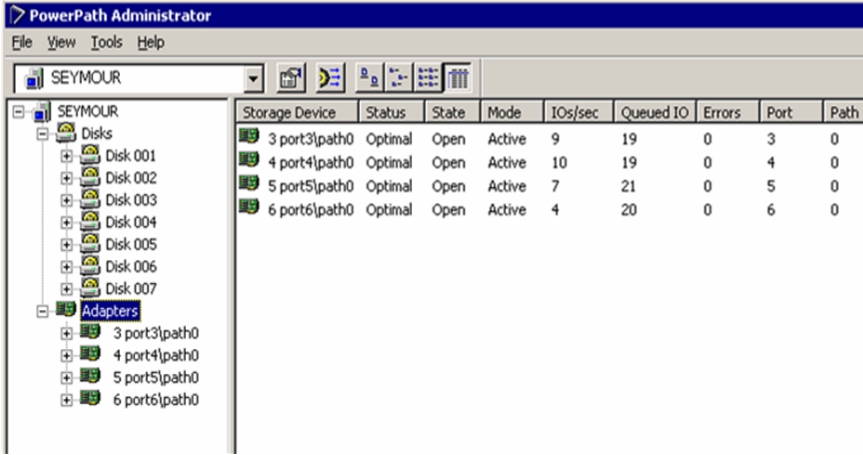Open the File menu
The image size is (863, 455).
pyautogui.click(x=22, y=42)
